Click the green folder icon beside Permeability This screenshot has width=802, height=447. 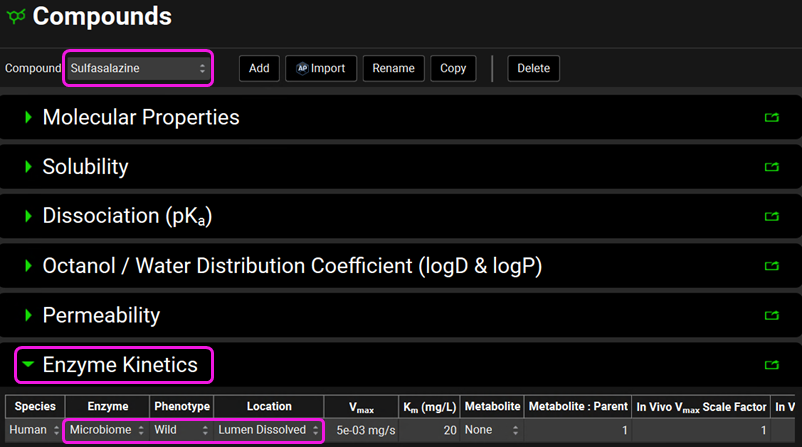click(x=771, y=315)
